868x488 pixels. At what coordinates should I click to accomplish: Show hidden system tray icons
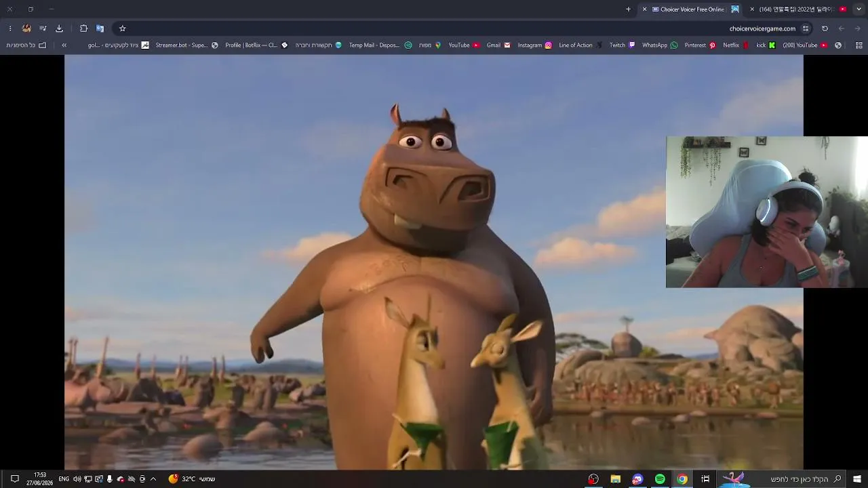[153, 479]
